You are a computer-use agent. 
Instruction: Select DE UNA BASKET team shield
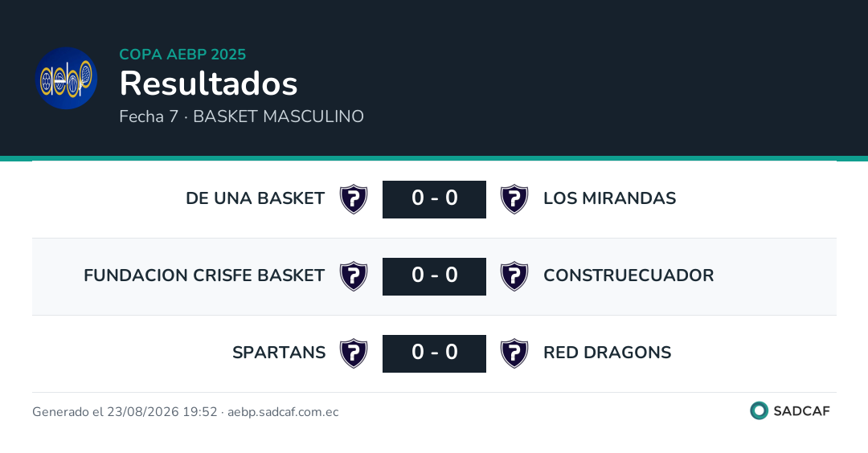[x=354, y=199]
